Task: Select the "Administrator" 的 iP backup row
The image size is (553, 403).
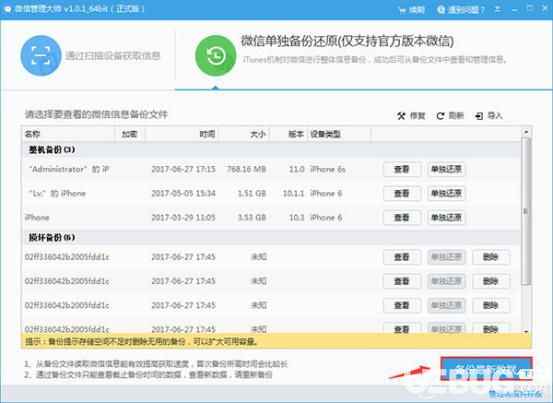Action: click(271, 170)
